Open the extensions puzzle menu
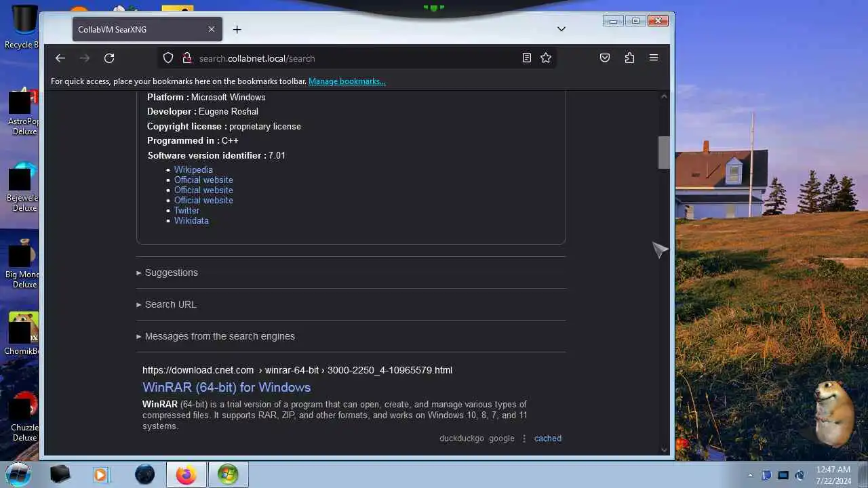868x488 pixels. click(x=629, y=58)
